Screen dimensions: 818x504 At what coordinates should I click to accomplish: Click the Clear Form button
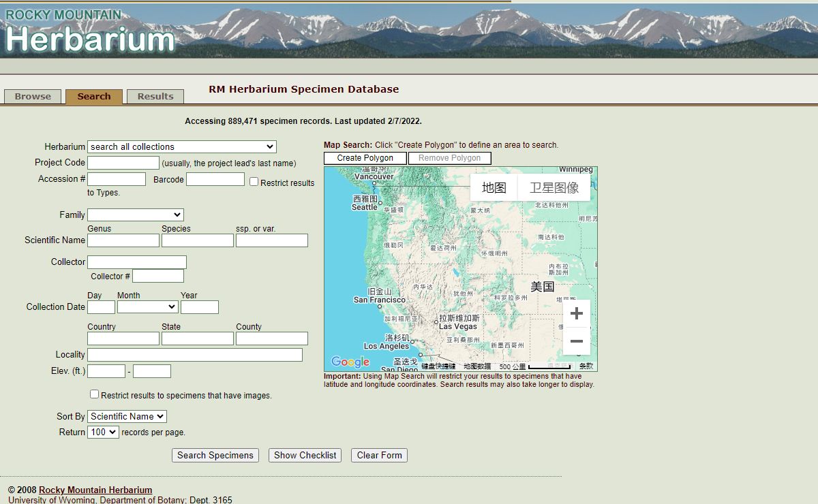pos(380,456)
